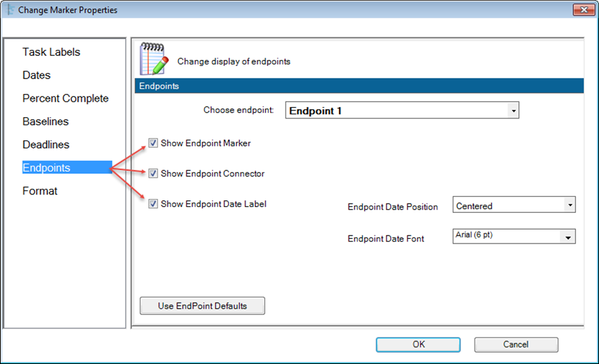
Task: Select Task Labels in the sidebar
Action: coord(51,52)
